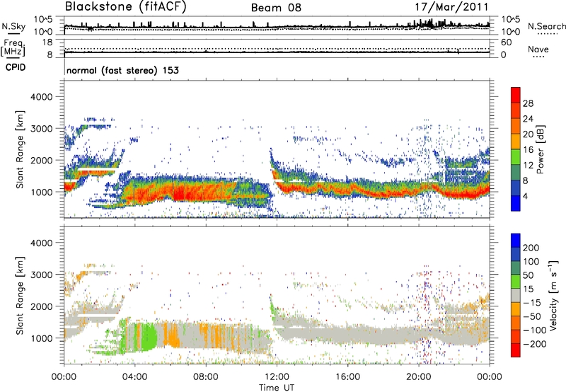This screenshot has width=566, height=392.
Task: Click the gray segment of velocity colorbar
Action: click(516, 295)
